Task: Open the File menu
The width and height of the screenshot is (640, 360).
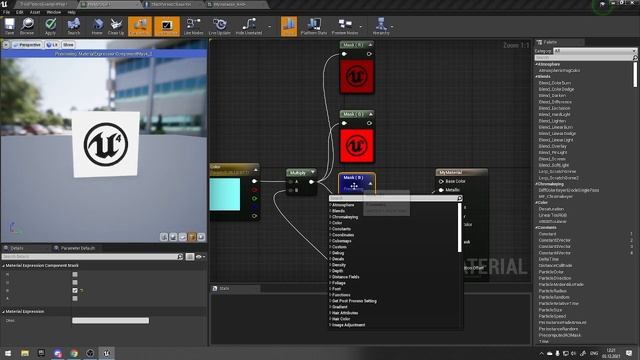Action: [7, 12]
